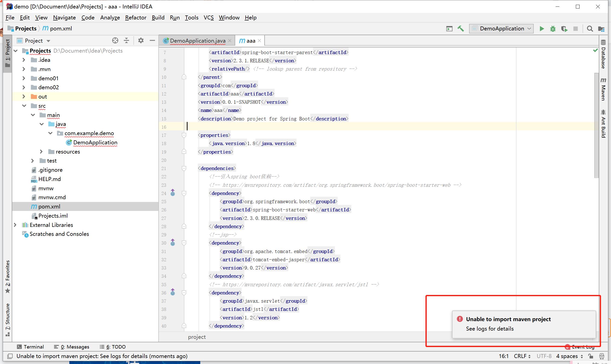Click the grey Stop button icon

pos(576,29)
